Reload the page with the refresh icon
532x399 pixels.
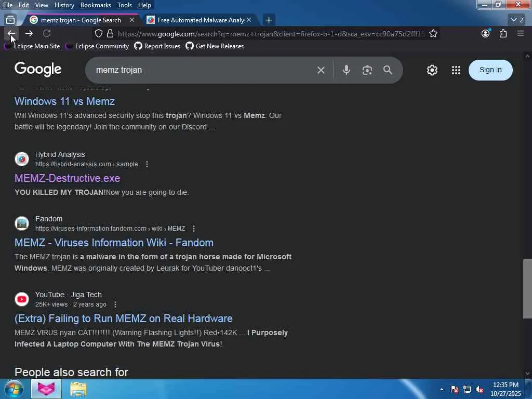click(47, 33)
